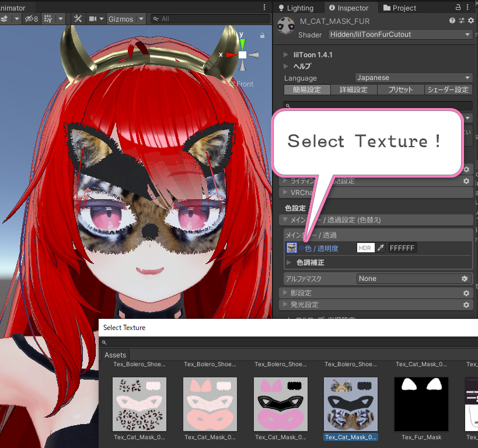
Task: Click the FFFFFF color swatch for 色/透明度
Action: click(403, 248)
